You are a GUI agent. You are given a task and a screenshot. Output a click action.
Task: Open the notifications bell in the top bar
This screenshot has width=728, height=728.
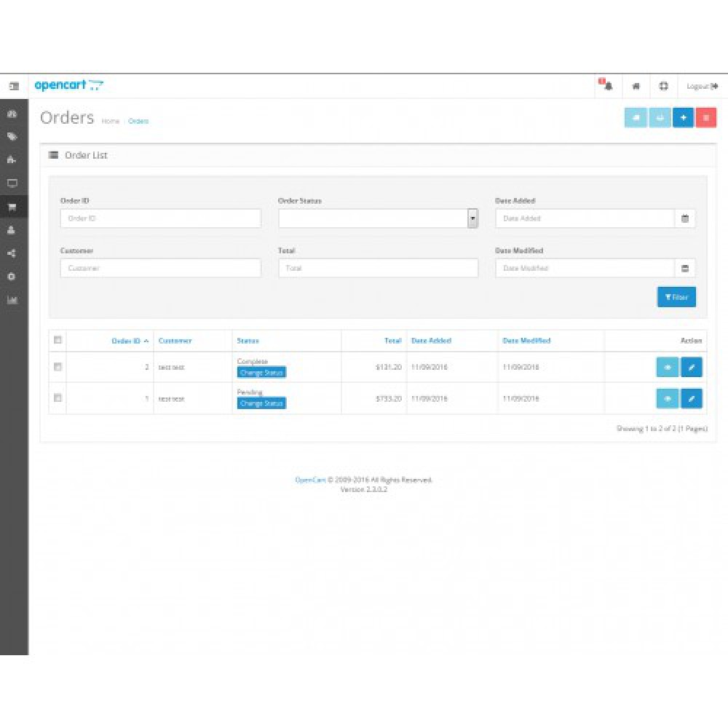click(x=606, y=86)
